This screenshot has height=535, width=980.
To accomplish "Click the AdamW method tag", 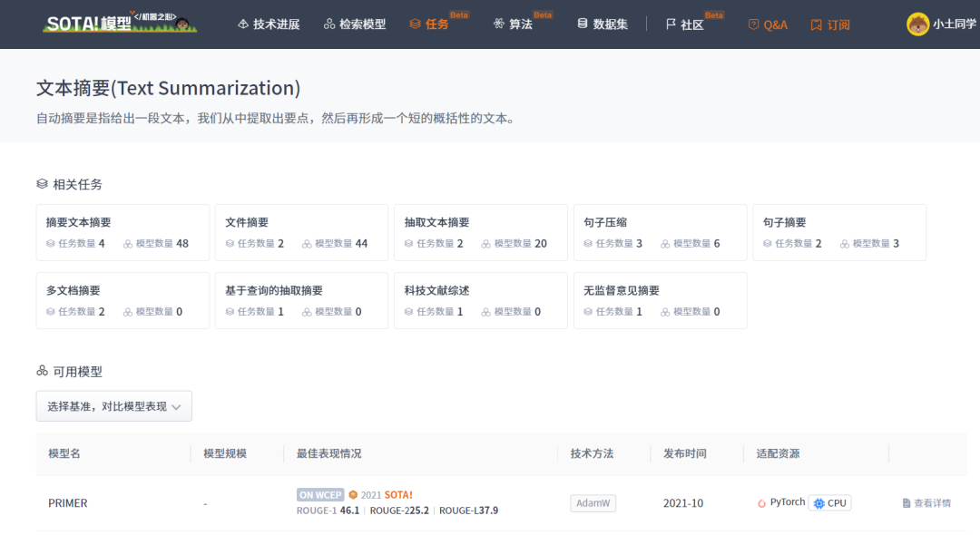I will tap(593, 503).
